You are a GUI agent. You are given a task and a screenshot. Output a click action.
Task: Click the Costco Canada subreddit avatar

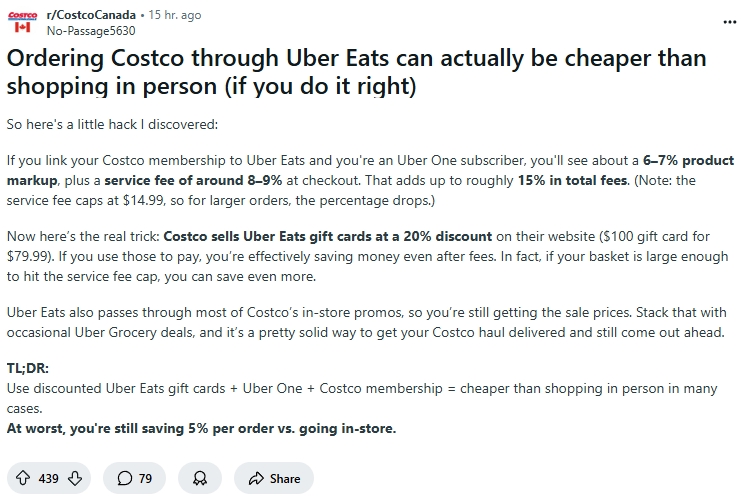(22, 22)
